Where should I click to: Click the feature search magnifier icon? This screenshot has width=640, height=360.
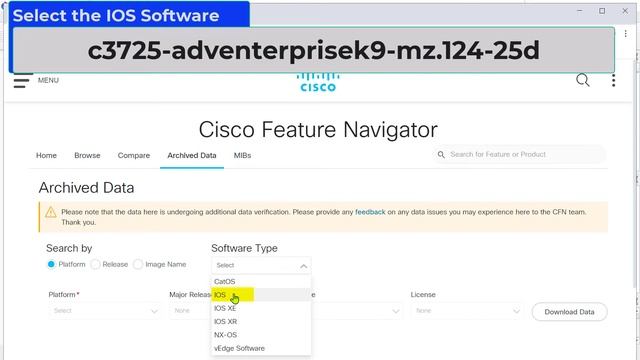(x=441, y=155)
